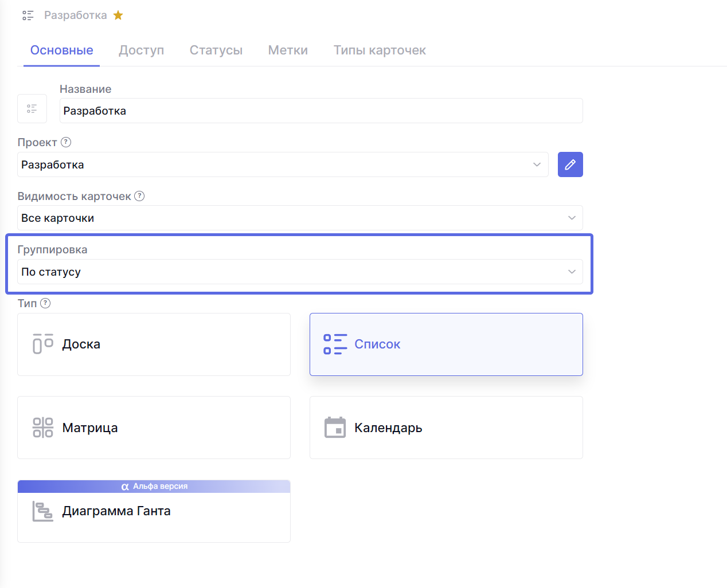Click the blue pencil edit project button

coord(570,164)
